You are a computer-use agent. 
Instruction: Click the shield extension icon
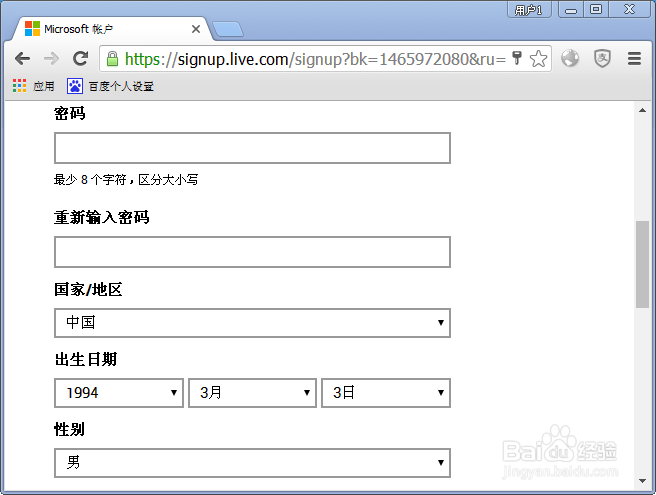(602, 58)
